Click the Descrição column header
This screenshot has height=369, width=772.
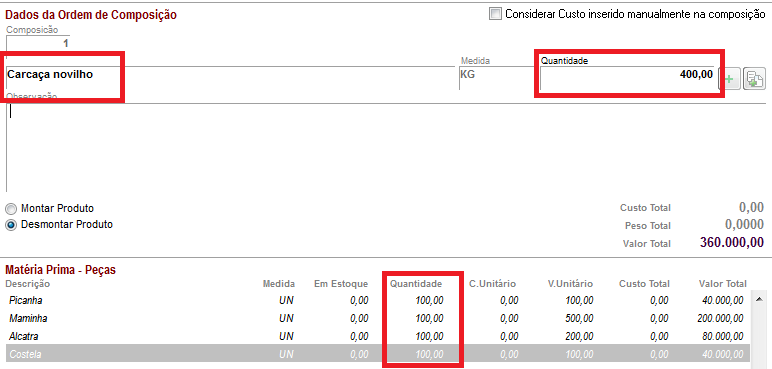point(28,284)
